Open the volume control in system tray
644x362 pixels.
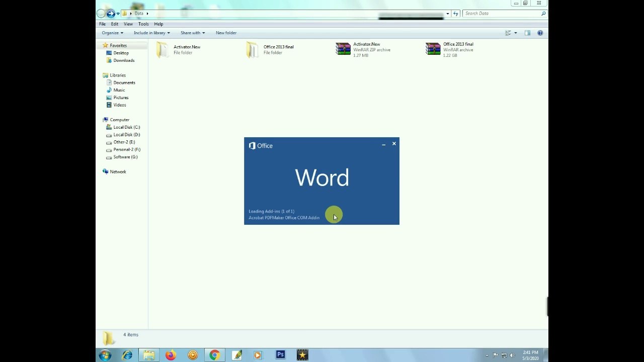click(x=513, y=355)
